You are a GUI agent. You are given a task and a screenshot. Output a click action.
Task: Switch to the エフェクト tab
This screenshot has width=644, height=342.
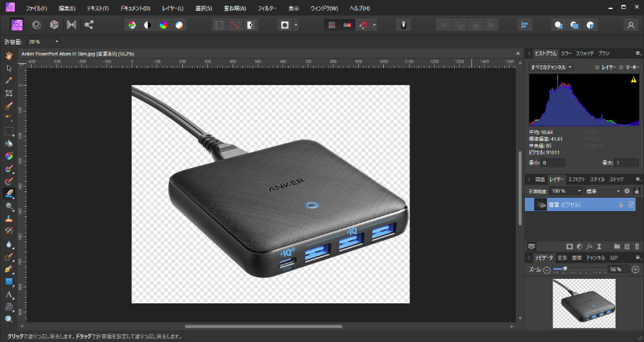[x=576, y=180]
